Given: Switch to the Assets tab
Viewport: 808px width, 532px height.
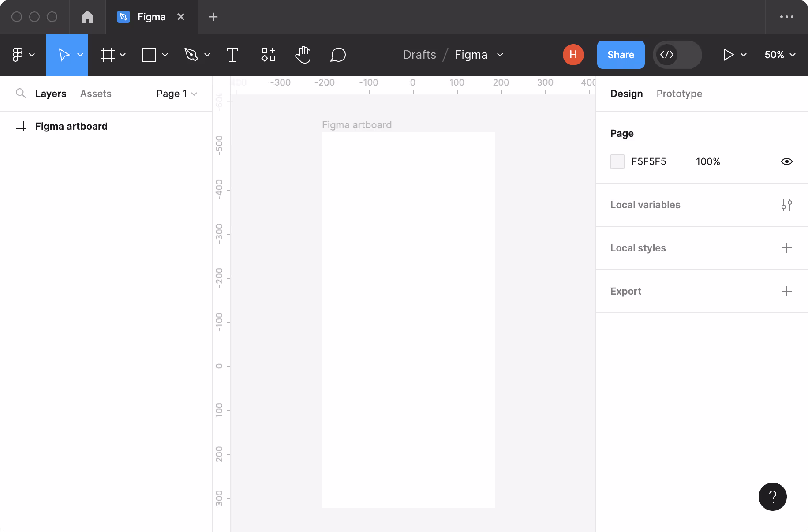Looking at the screenshot, I should point(96,94).
